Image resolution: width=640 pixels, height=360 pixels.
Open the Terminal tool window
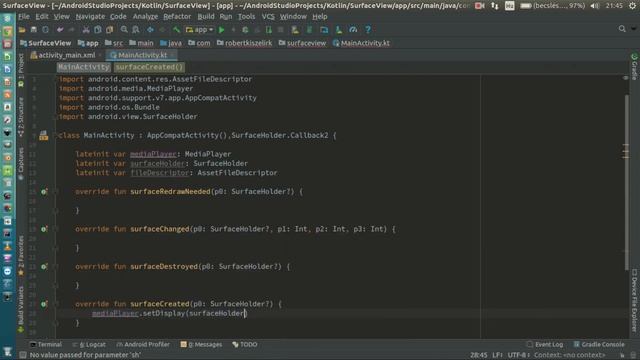pyautogui.click(x=46, y=344)
